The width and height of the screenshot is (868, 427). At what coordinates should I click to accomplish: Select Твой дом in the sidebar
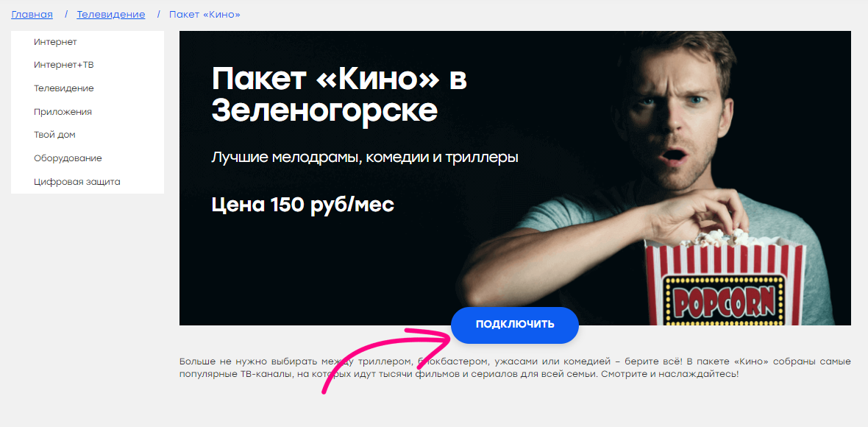54,135
